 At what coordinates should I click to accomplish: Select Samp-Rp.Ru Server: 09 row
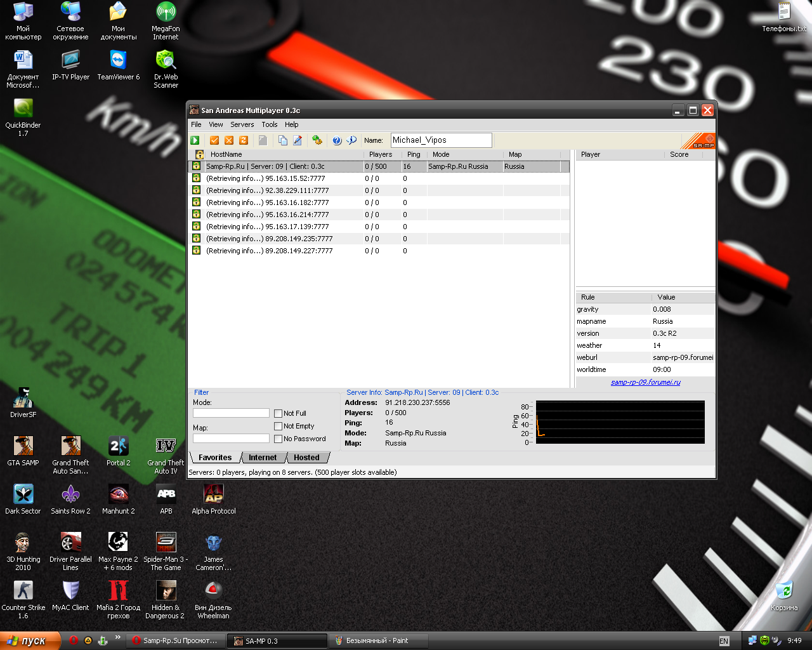point(379,166)
